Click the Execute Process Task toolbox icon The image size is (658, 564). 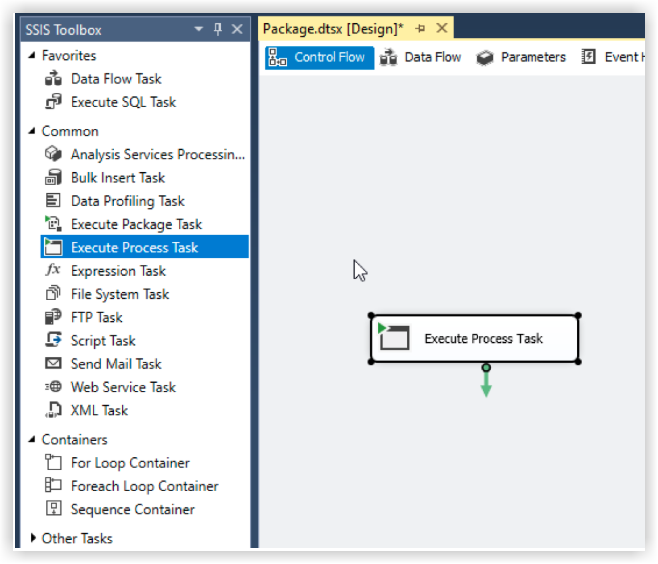click(x=53, y=247)
